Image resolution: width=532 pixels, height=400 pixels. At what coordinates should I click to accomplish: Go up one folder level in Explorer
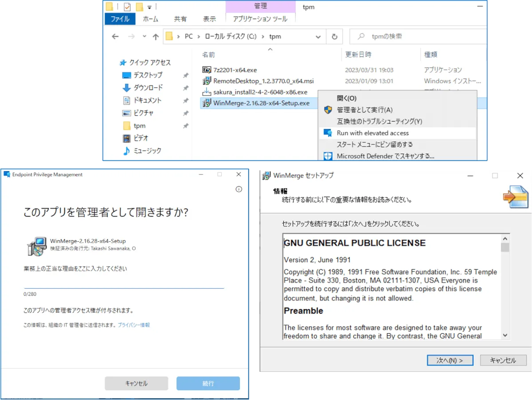point(156,37)
